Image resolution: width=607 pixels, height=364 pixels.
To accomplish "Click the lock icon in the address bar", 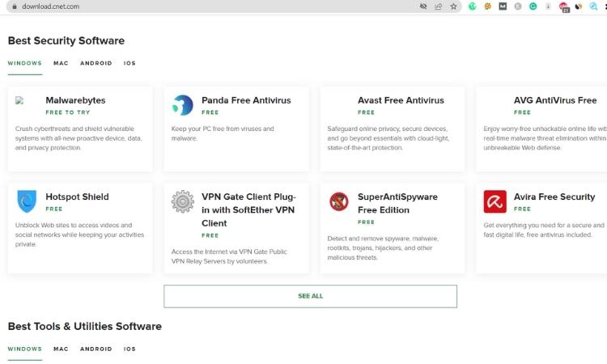I will tap(15, 6).
